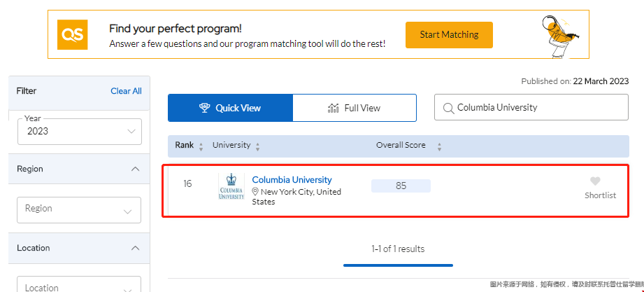Click the Start Matching button

[449, 35]
